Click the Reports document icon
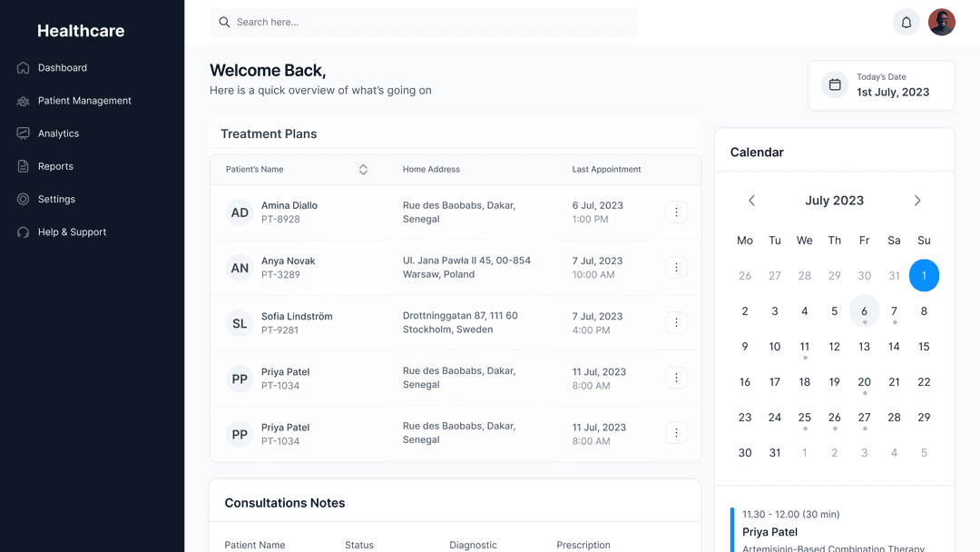 tap(23, 166)
